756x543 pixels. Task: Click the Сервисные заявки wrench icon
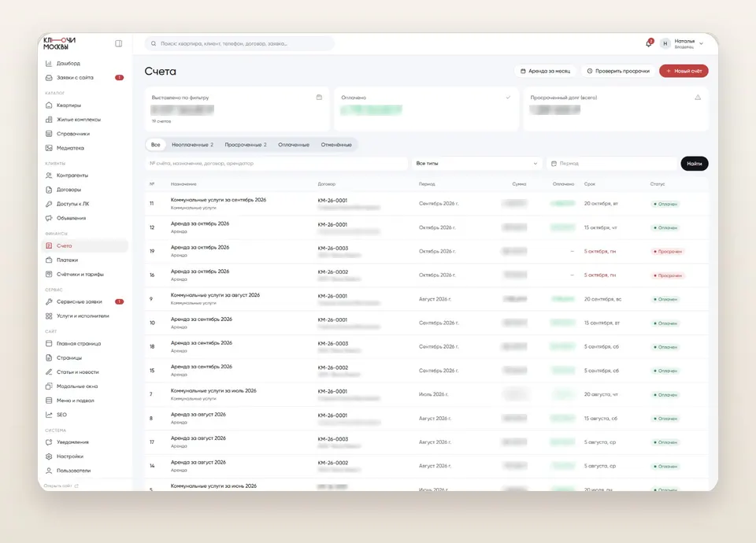pyautogui.click(x=49, y=301)
